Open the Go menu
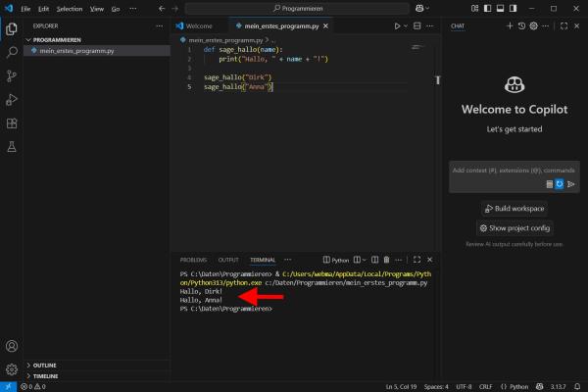Image resolution: width=588 pixels, height=392 pixels. (116, 9)
